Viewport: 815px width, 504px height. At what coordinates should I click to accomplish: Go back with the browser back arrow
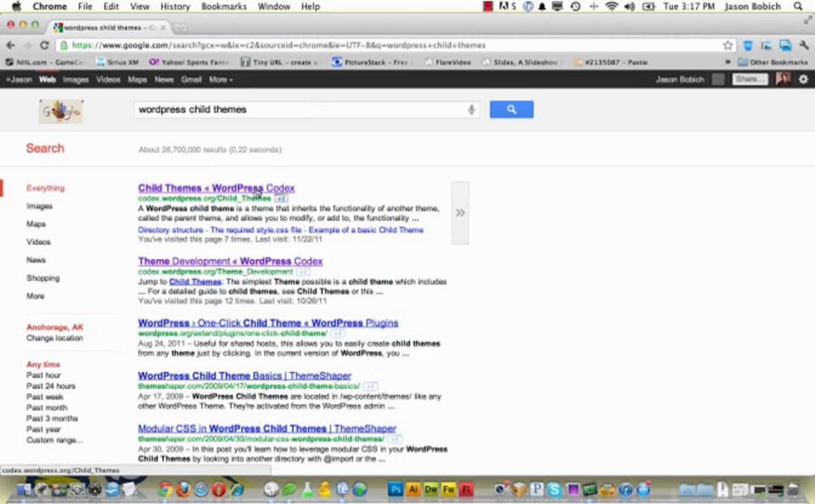[11, 45]
